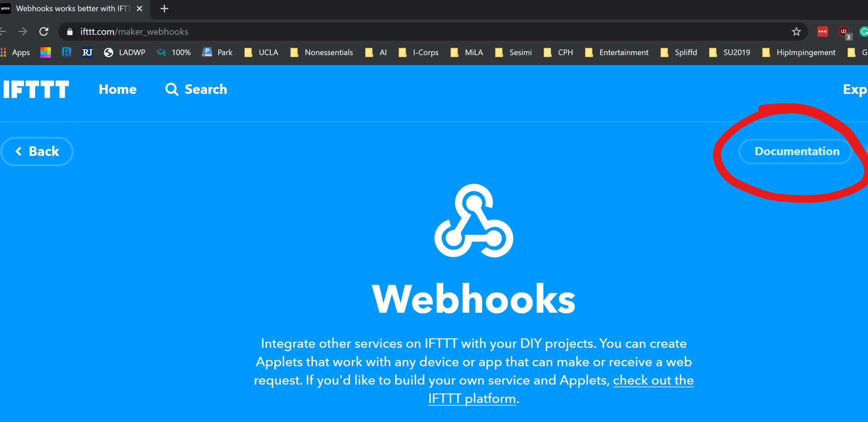The image size is (868, 422).
Task: Expand the Nonessentials bookmark folder
Action: 322,53
